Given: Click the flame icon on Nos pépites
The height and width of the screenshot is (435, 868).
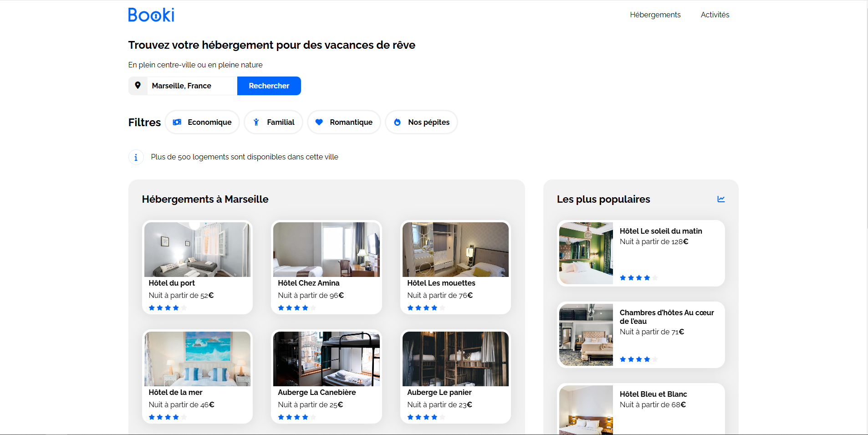Looking at the screenshot, I should (x=397, y=122).
